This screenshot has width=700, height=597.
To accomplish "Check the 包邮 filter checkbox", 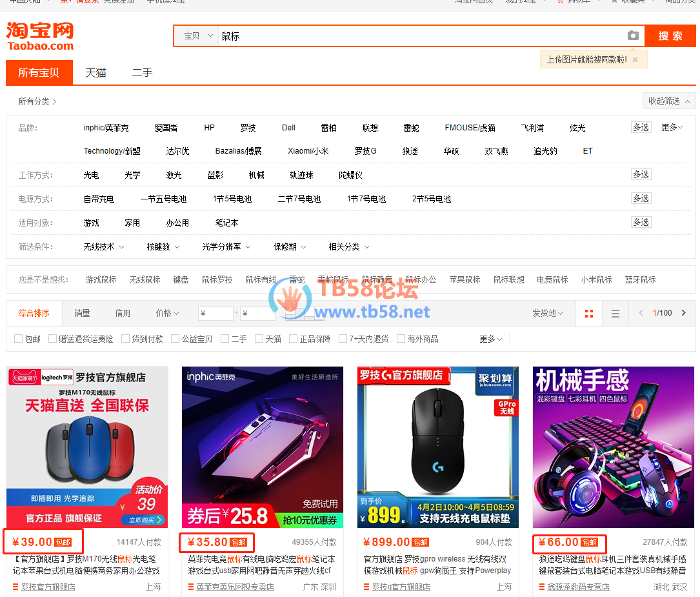I will coord(18,339).
